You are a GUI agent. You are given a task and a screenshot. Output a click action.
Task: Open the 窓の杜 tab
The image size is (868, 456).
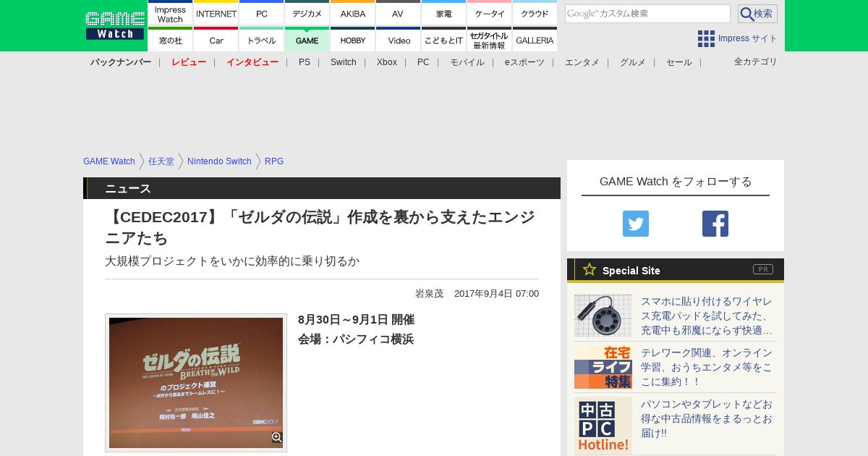point(170,39)
